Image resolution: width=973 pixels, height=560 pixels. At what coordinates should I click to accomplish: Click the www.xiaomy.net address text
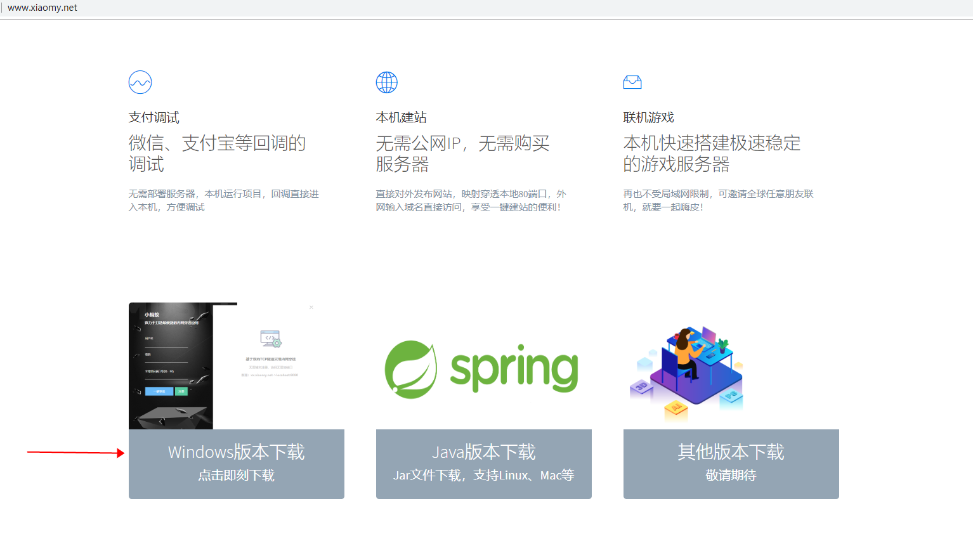point(42,8)
